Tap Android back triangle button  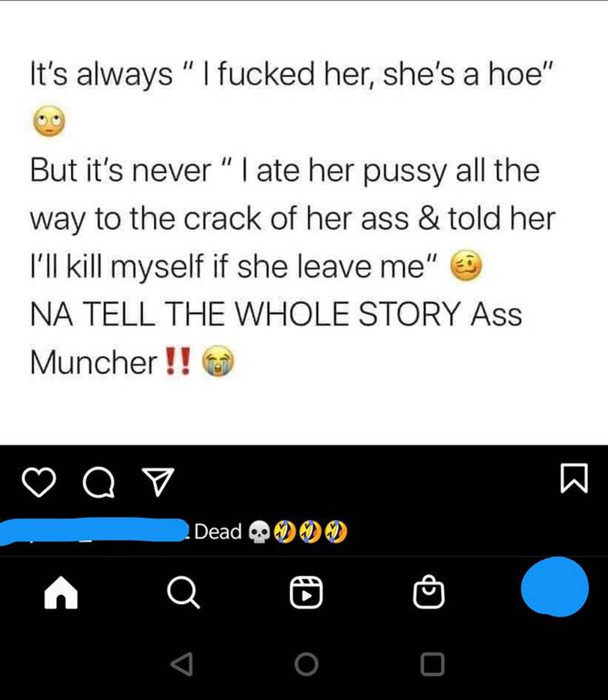click(182, 665)
